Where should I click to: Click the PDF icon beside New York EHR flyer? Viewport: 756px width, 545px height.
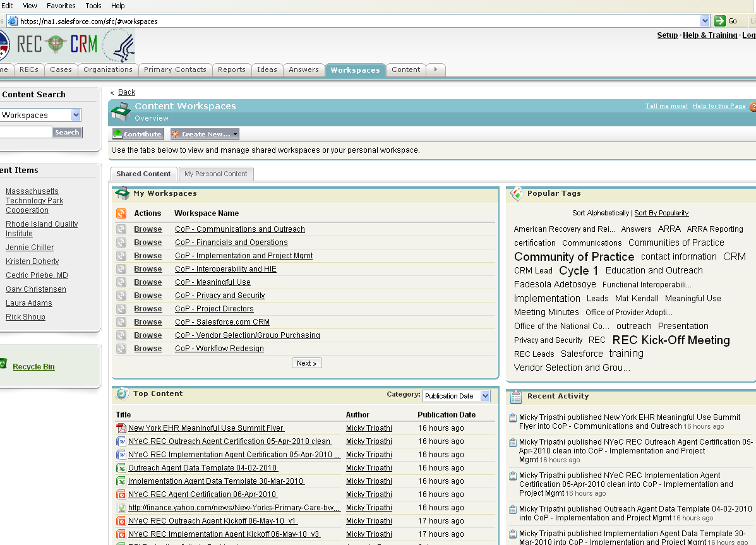pos(121,428)
